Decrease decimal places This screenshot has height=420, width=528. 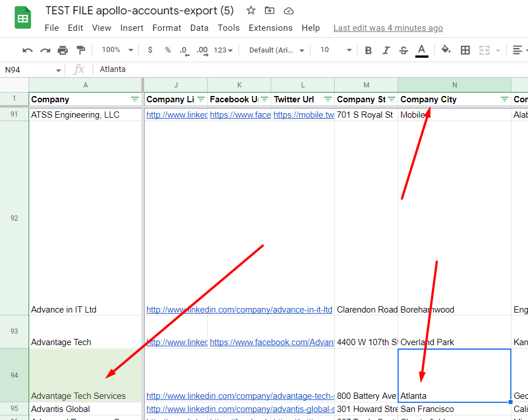[x=184, y=50]
